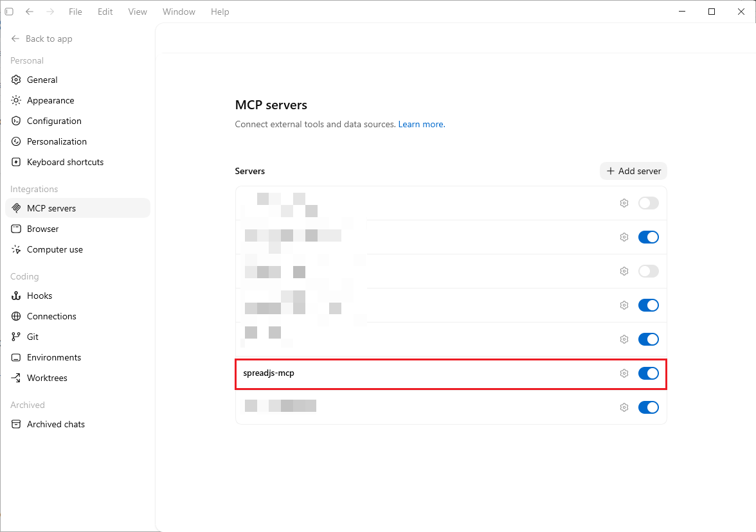Minimize the application window
756x532 pixels.
(681, 12)
